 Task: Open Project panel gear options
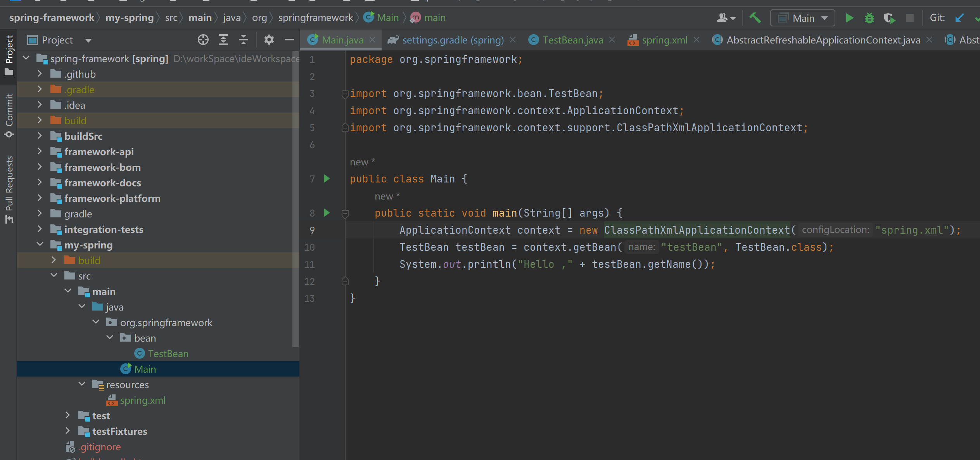click(x=269, y=40)
